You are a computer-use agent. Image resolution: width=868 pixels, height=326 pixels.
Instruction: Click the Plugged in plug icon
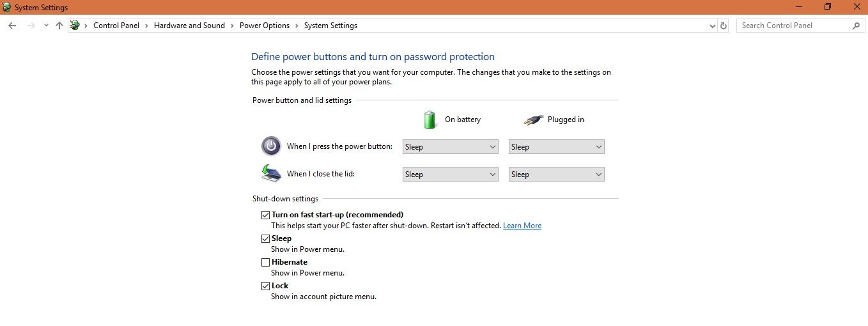(x=533, y=120)
